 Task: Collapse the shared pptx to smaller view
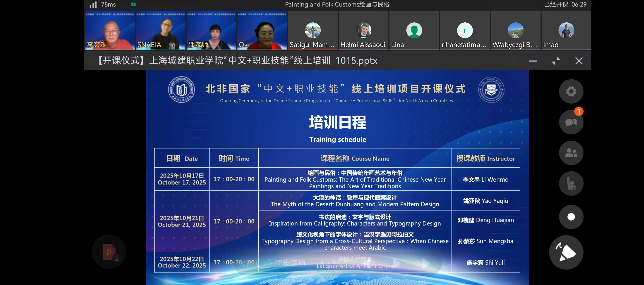tap(556, 61)
